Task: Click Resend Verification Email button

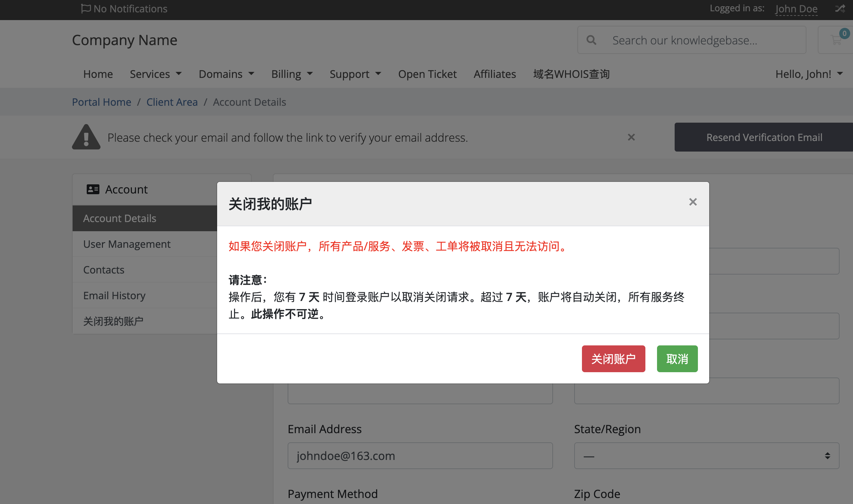Action: (764, 137)
